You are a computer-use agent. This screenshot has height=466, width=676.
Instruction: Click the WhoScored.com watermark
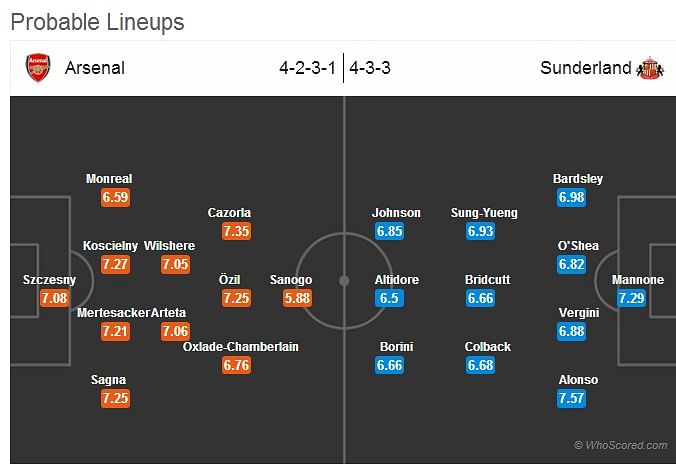click(621, 445)
